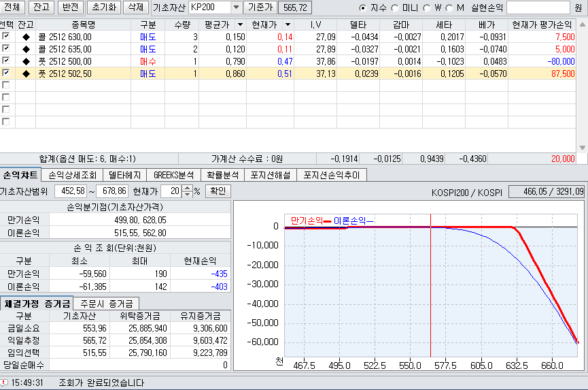This screenshot has height=390, width=588.
Task: Increase the 현재가 percent stepper
Action: coord(187,188)
